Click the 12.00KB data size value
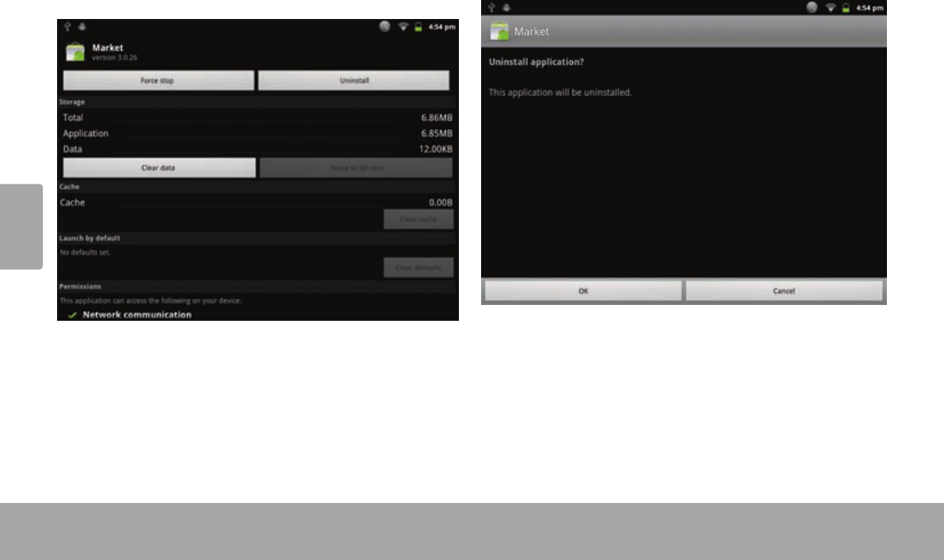Screen dimensions: 944x560 (436, 149)
